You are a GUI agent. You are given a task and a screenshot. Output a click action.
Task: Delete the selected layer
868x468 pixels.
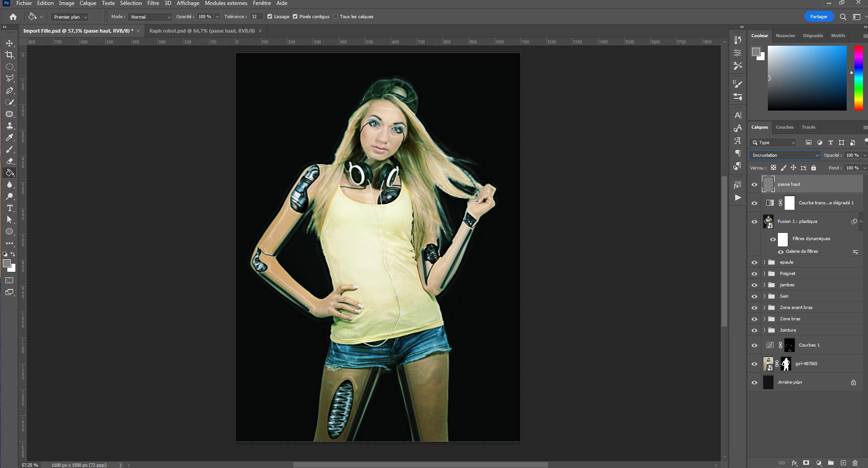pyautogui.click(x=855, y=463)
